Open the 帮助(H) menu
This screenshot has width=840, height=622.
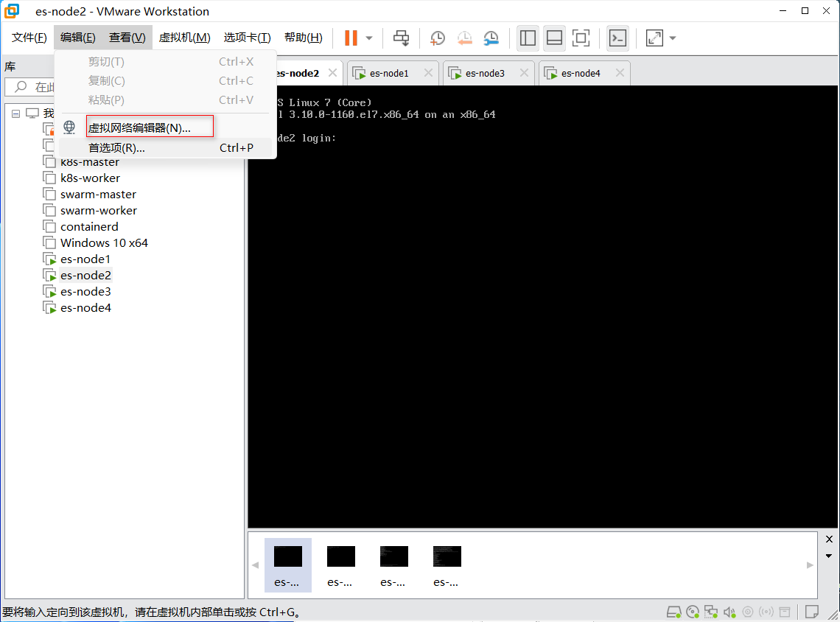pos(304,38)
